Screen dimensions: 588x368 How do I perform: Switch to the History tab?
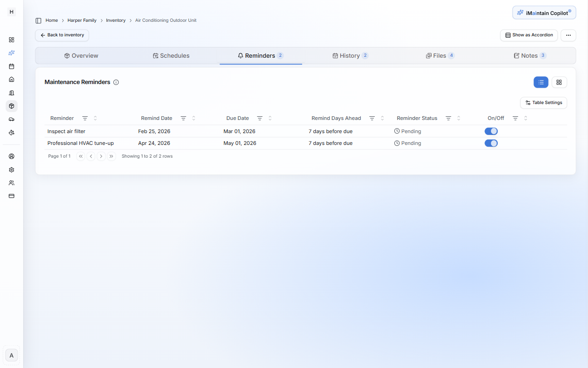click(x=350, y=55)
